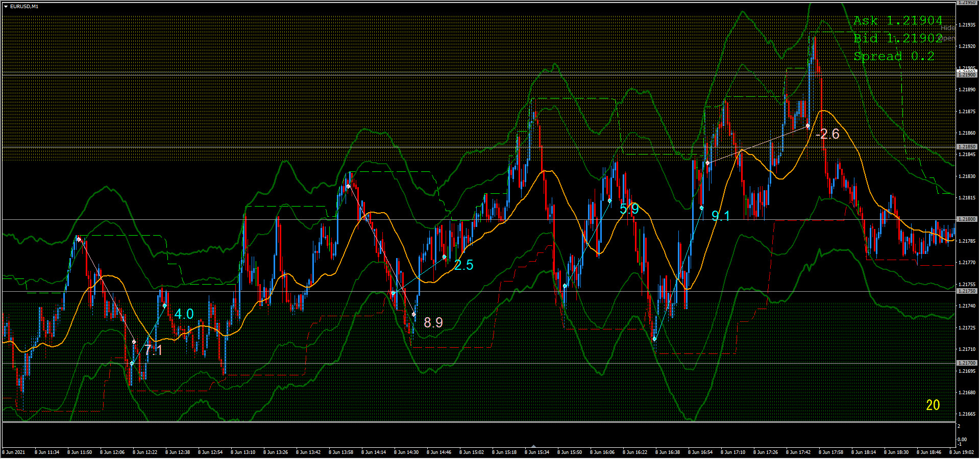
Task: Click the 1.21950 top price tag
Action: 966,3
